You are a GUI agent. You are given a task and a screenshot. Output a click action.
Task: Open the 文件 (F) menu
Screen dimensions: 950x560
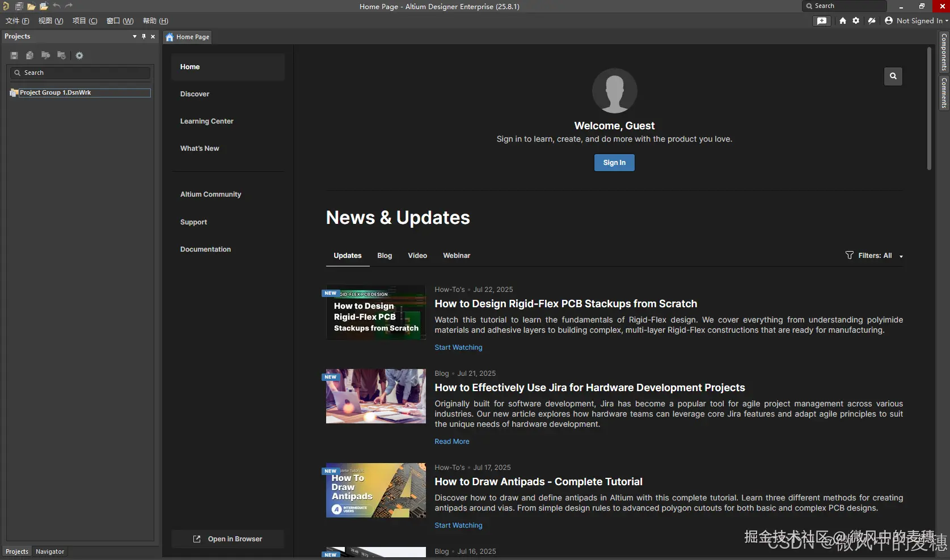click(x=18, y=21)
